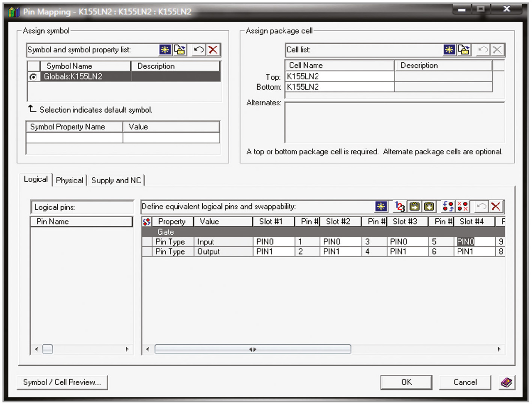Select the highlighted PIN0 cell in Slot #4

coord(466,242)
